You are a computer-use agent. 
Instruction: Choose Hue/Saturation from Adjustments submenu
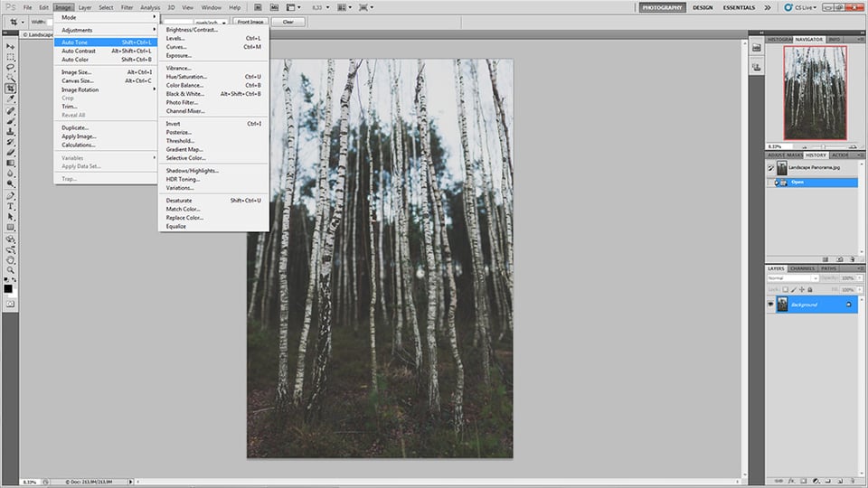(213, 77)
